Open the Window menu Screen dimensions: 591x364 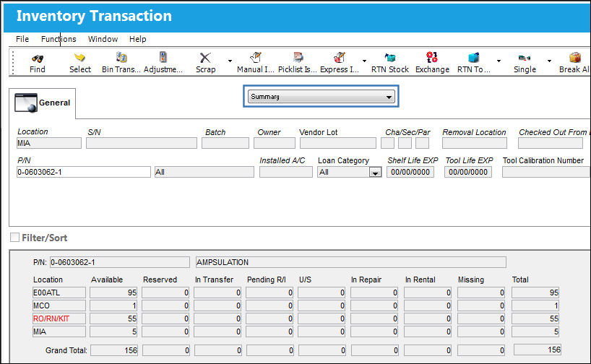pyautogui.click(x=103, y=39)
